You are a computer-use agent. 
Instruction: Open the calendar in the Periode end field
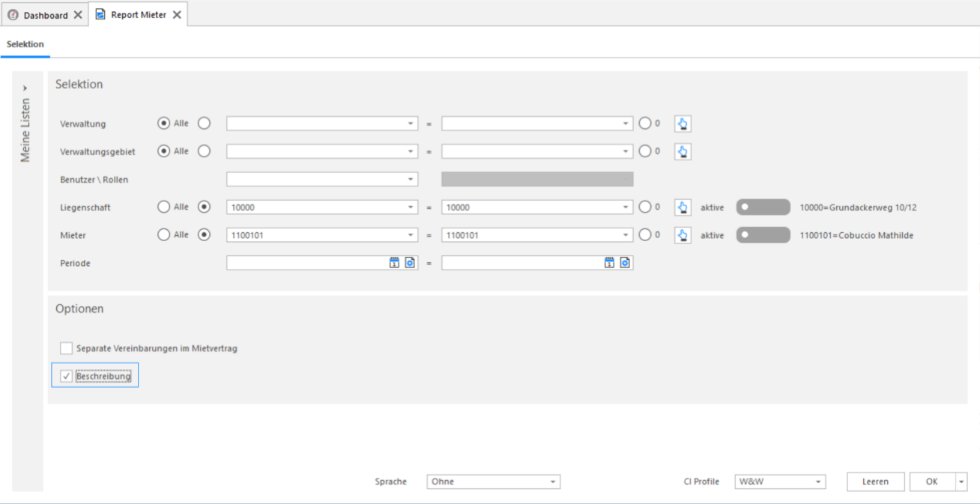click(x=610, y=263)
